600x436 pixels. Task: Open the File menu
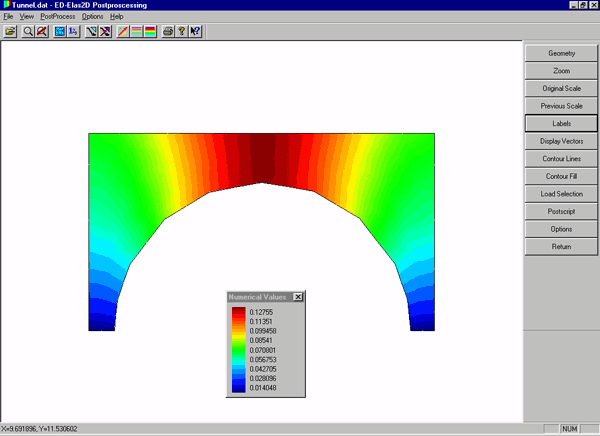(8, 16)
